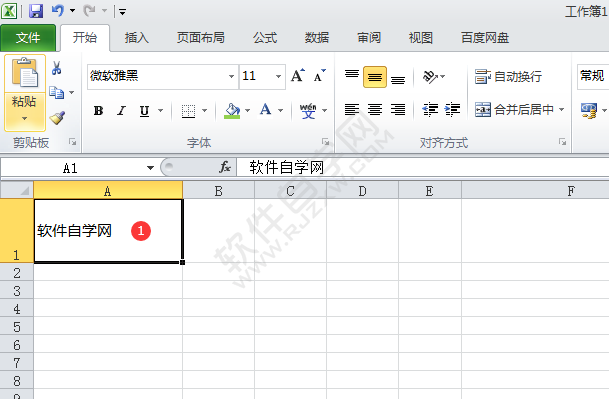Select the Format Painter brush

tap(57, 118)
